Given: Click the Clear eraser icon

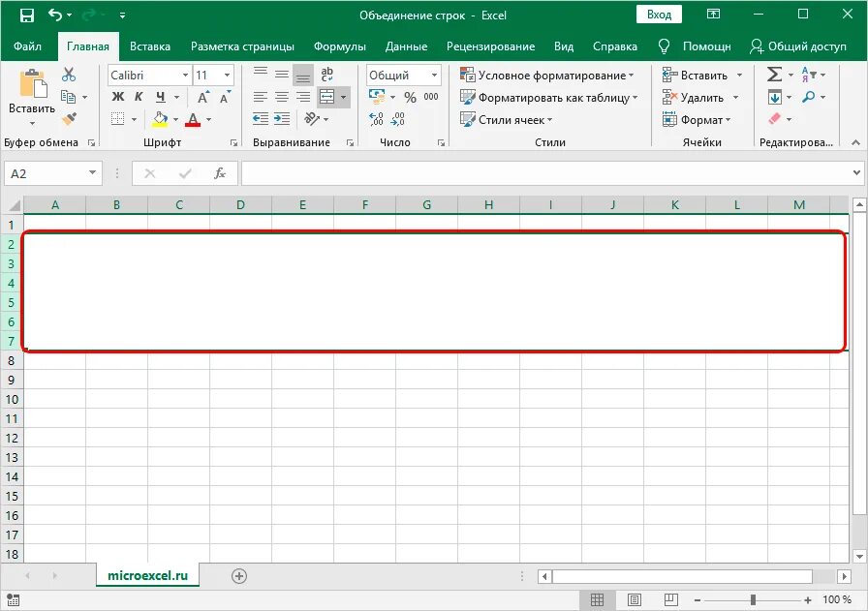Looking at the screenshot, I should pos(774,119).
